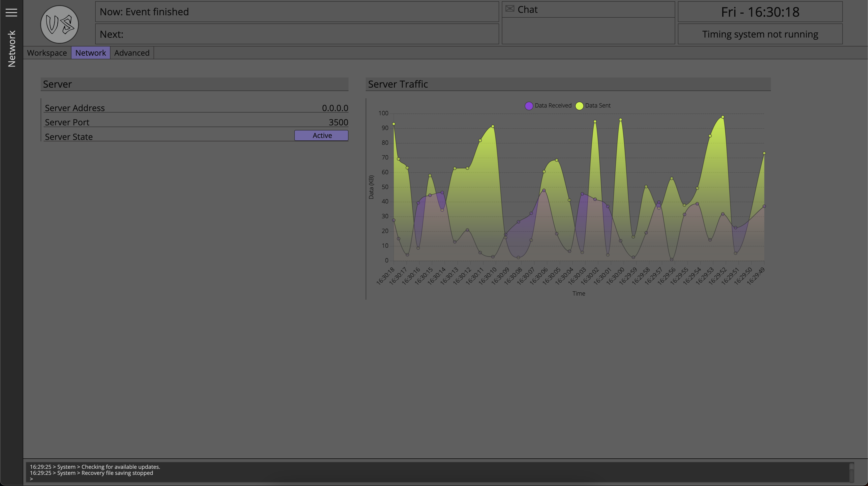Click the 'Now: Event finished' field
The height and width of the screenshot is (486, 868).
(x=296, y=11)
